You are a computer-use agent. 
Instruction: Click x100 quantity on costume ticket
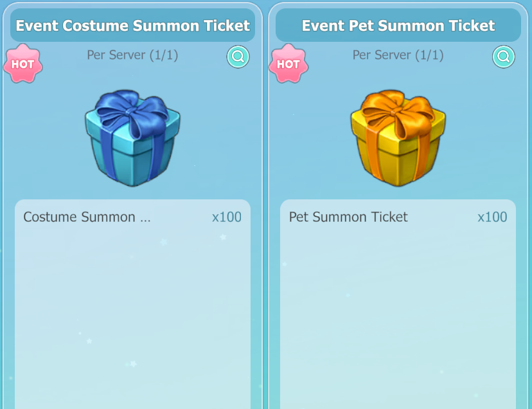[227, 217]
